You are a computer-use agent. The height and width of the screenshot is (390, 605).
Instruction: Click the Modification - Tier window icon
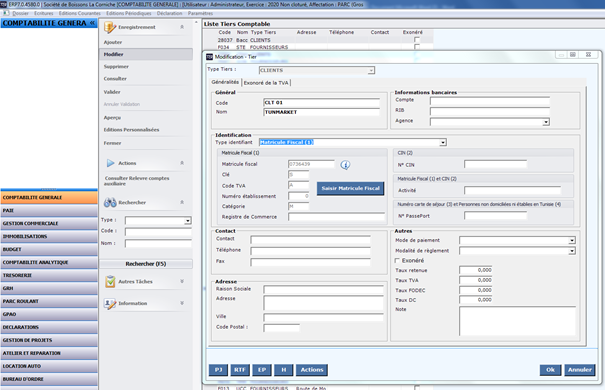click(210, 57)
